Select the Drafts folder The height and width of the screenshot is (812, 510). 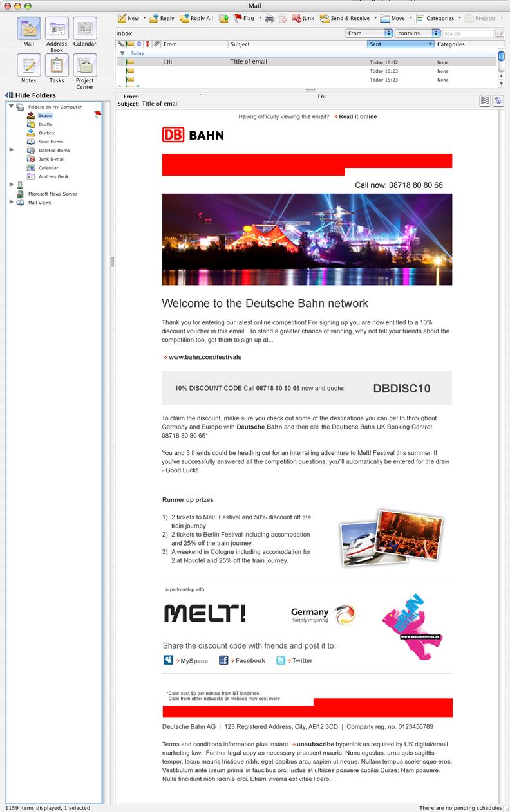[45, 124]
